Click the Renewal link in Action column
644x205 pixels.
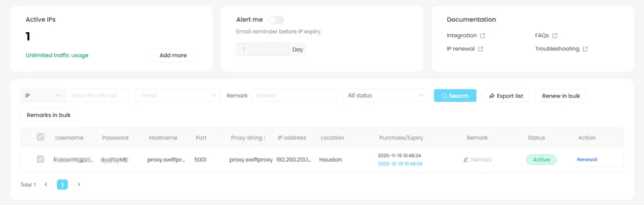[x=587, y=160]
